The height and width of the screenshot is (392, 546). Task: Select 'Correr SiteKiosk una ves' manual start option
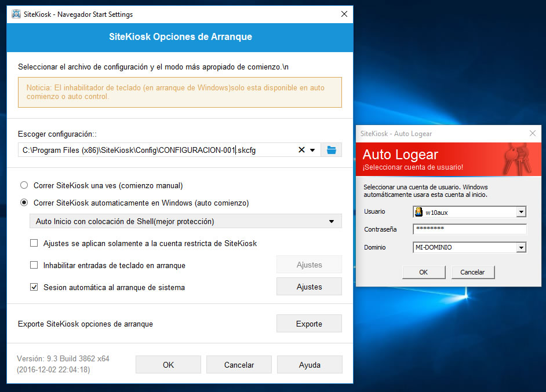(24, 185)
